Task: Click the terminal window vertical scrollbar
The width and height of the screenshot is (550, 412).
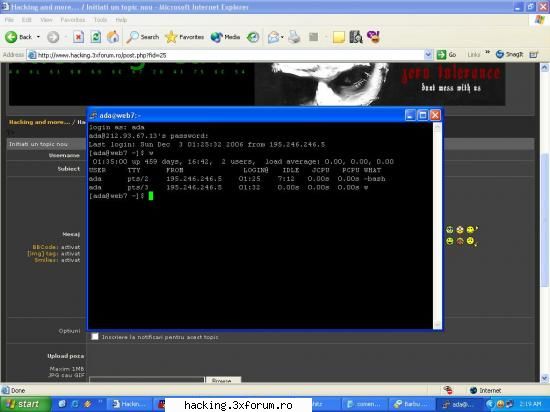Action: tap(437, 226)
